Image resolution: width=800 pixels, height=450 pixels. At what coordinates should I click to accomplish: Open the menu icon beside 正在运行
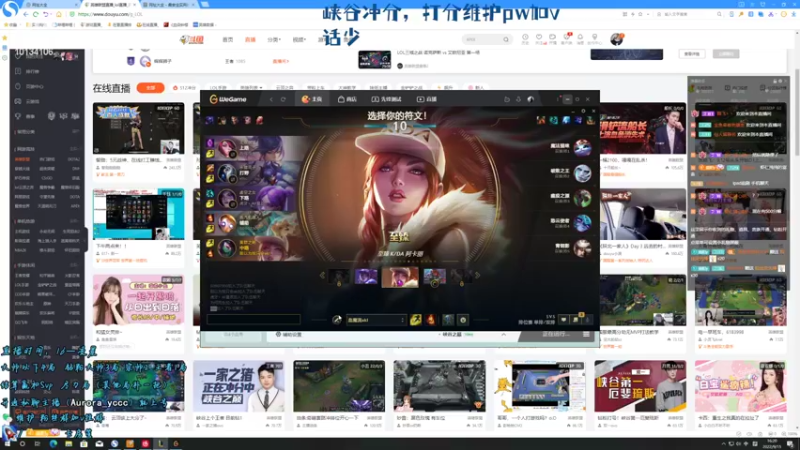[586, 335]
